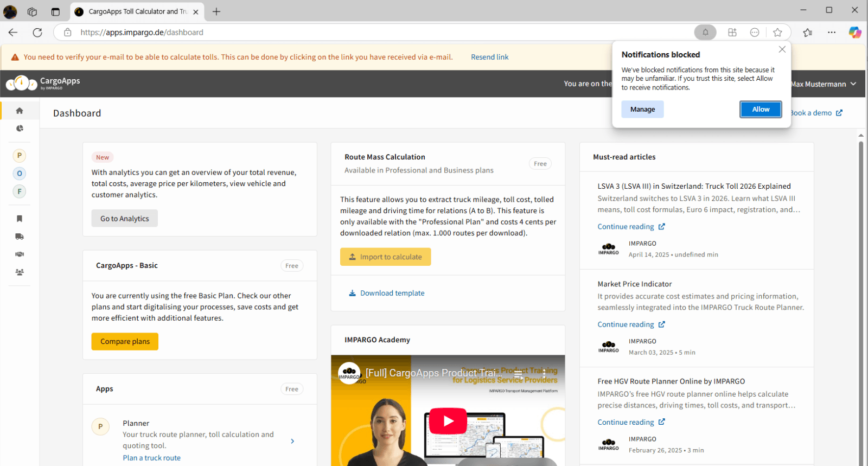868x466 pixels.
Task: Open the 'O' app sidebar icon
Action: pos(20,174)
